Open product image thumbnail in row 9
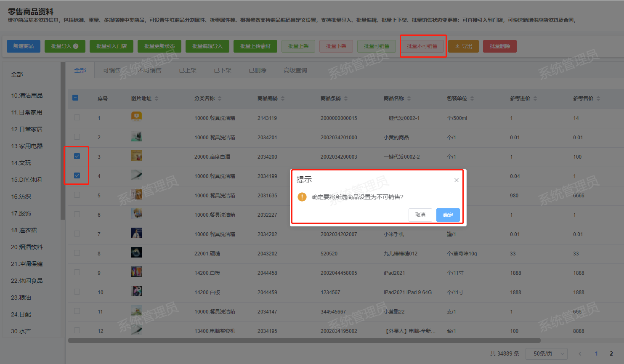624x364 pixels. click(x=136, y=271)
